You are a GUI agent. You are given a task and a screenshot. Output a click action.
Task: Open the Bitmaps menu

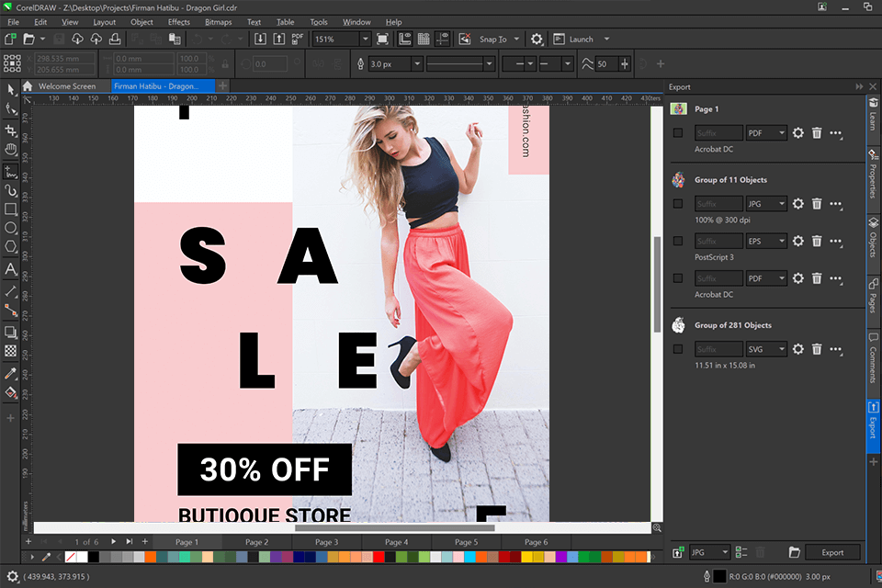coord(219,22)
